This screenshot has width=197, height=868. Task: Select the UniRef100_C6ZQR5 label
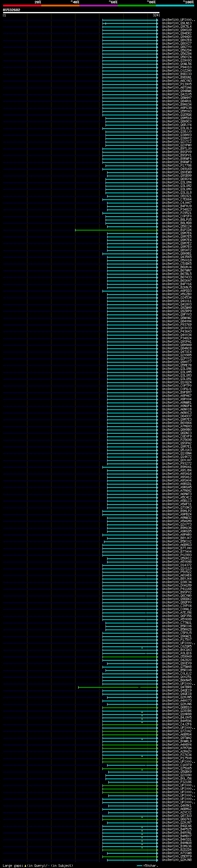tap(176, 647)
